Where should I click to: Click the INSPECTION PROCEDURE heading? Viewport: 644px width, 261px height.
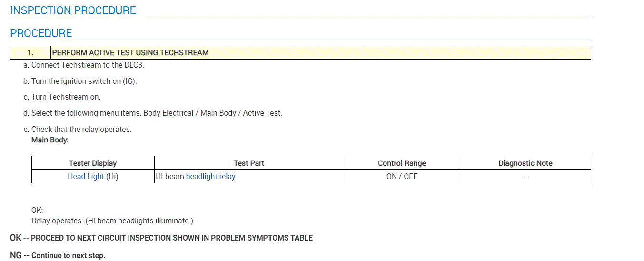[x=73, y=10]
